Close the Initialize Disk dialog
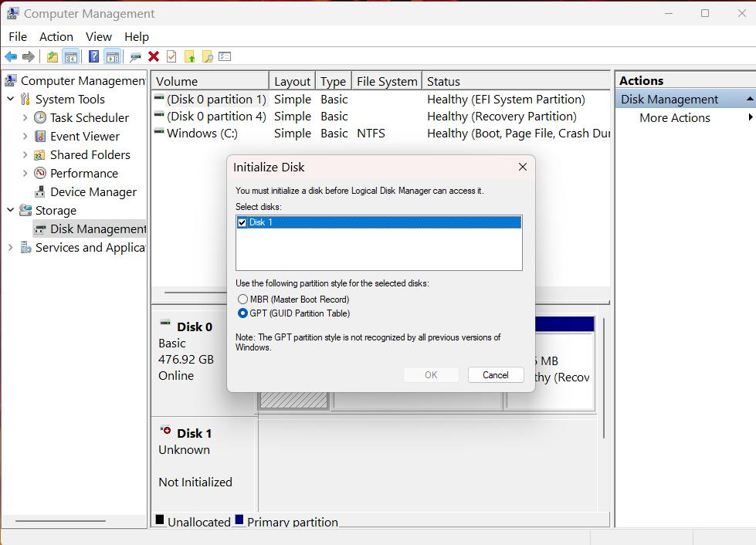 coord(523,167)
